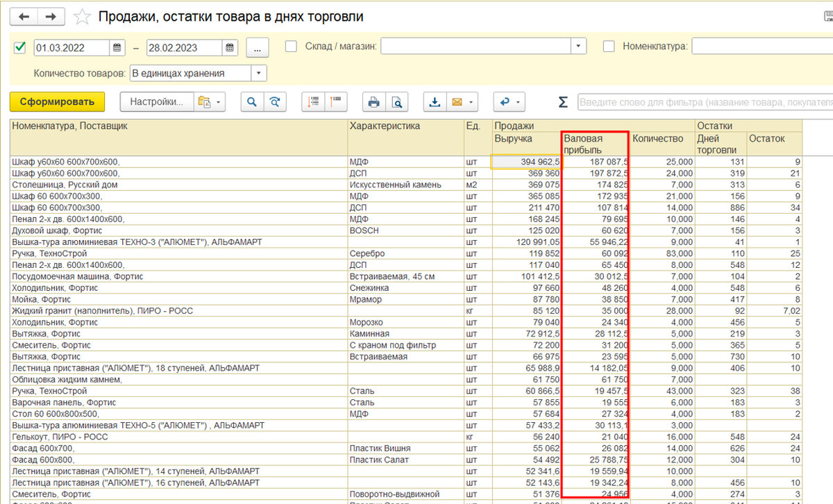Expand dropdown beside blue return arrow
The image size is (833, 504).
(x=519, y=102)
